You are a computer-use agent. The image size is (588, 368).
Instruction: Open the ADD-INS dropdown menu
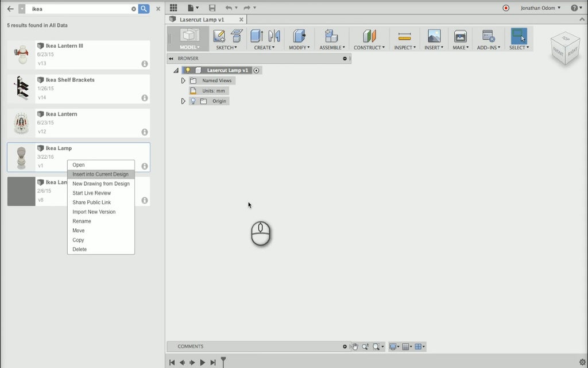point(488,48)
